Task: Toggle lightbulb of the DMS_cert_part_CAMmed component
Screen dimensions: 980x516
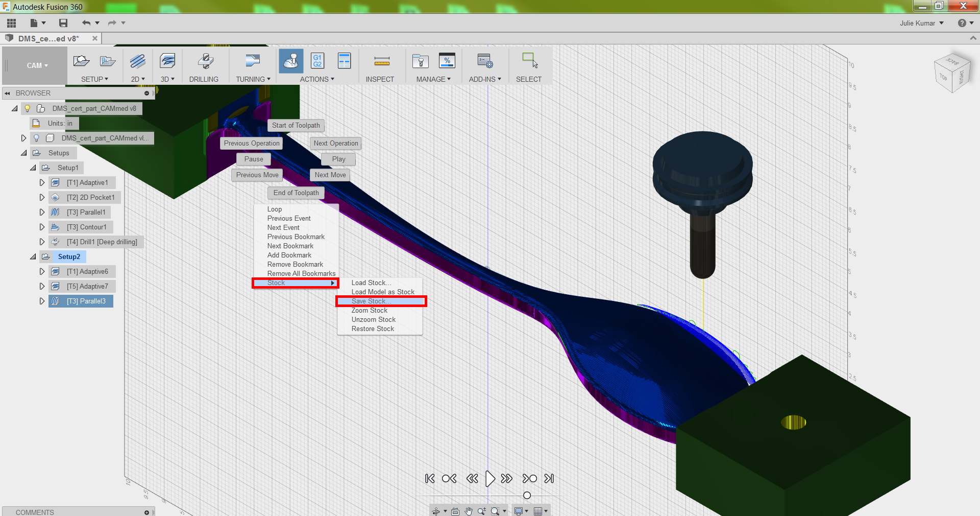Action: (x=36, y=138)
